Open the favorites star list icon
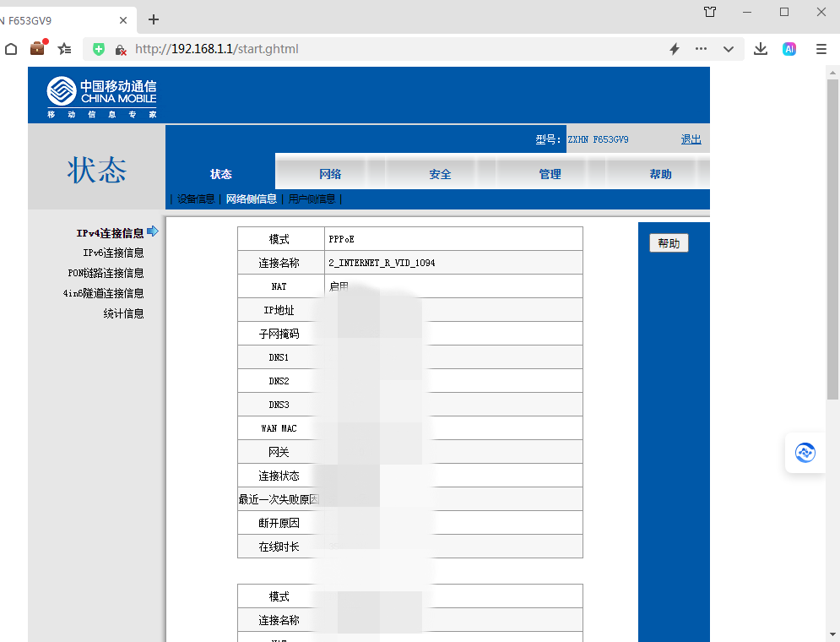Screen dimensions: 840x642 (65, 49)
